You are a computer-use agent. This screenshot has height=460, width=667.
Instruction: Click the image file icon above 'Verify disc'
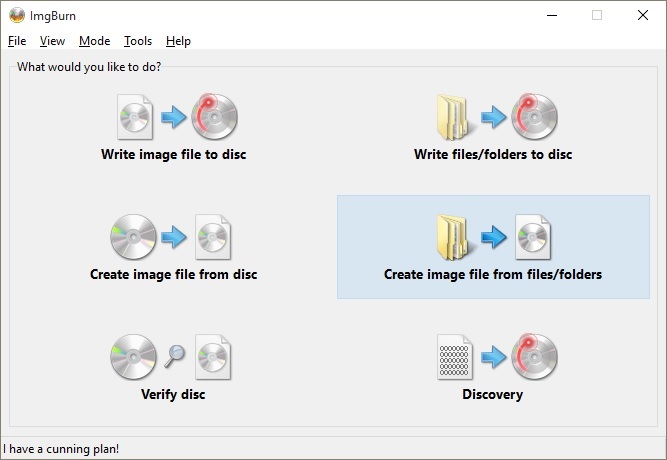click(x=213, y=357)
